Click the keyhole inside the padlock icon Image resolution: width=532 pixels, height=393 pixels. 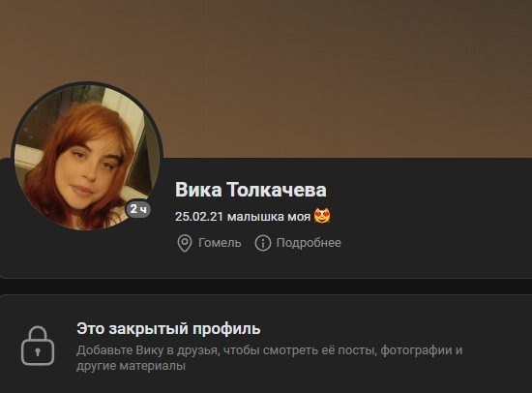[x=38, y=352]
